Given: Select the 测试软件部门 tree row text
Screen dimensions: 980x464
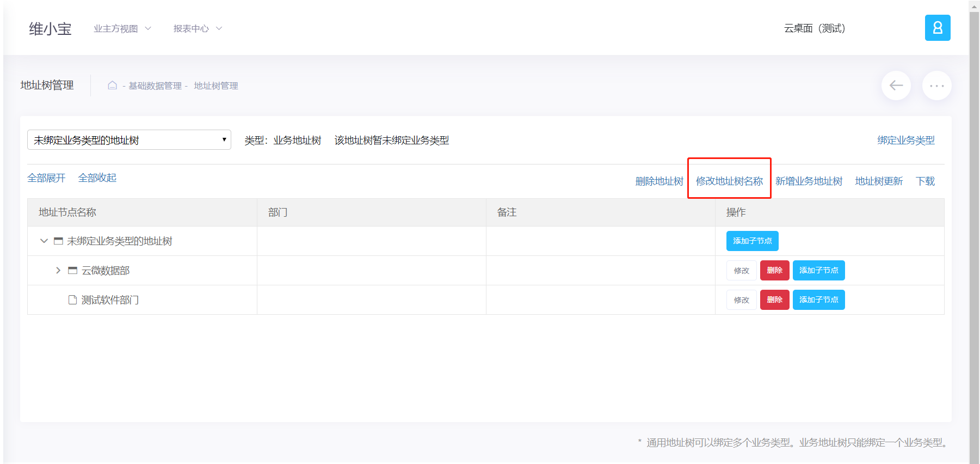Looking at the screenshot, I should (110, 300).
